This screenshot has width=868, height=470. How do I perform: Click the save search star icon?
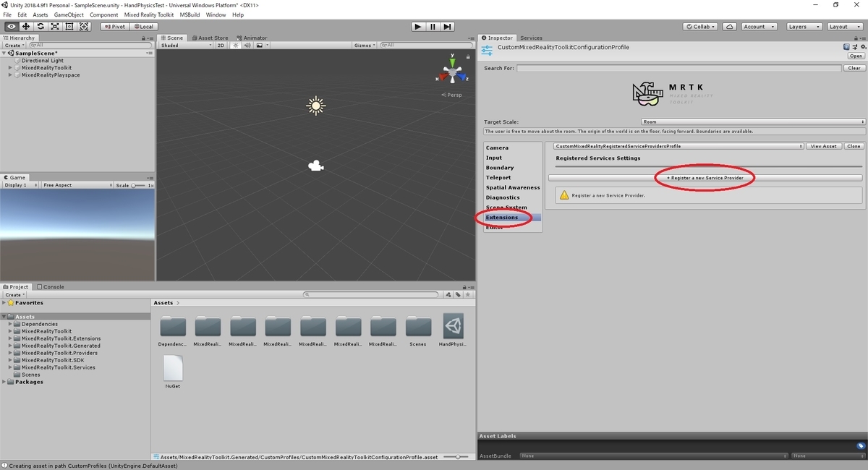468,294
